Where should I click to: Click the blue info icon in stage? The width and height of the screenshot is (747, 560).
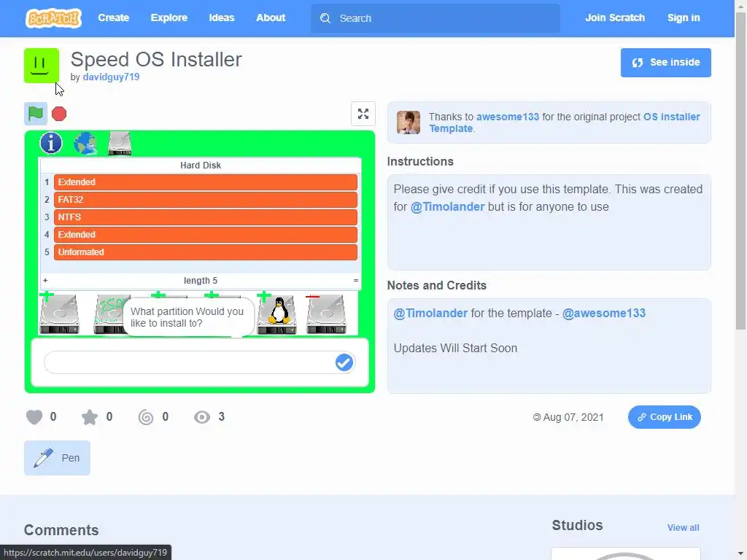pos(51,143)
